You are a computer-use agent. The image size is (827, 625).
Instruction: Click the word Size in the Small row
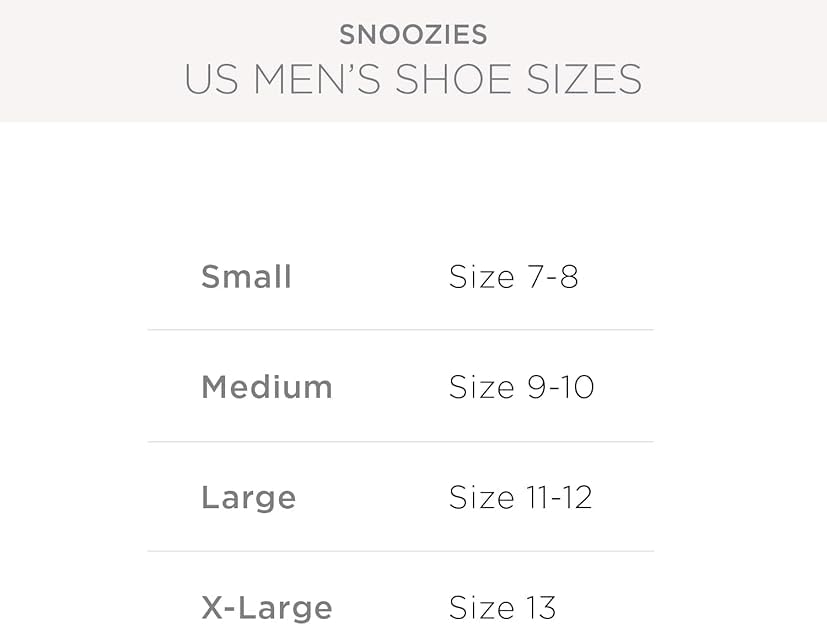click(x=481, y=277)
